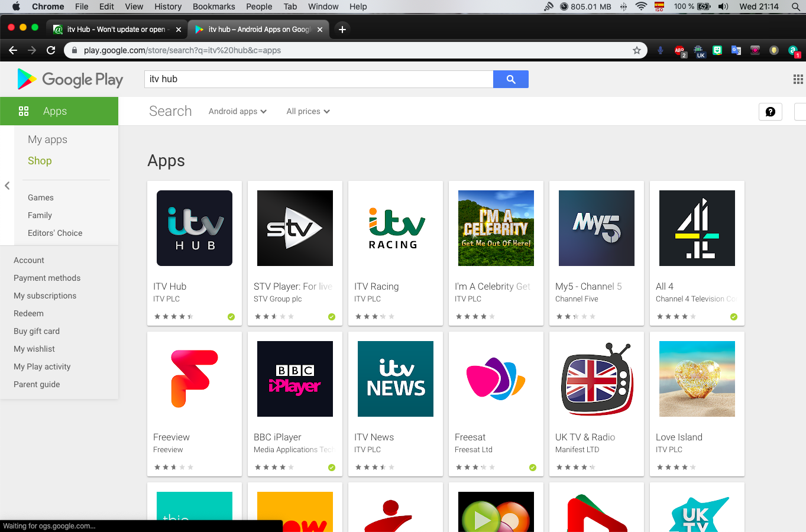Open a new Chrome tab
806x532 pixels.
coord(342,29)
